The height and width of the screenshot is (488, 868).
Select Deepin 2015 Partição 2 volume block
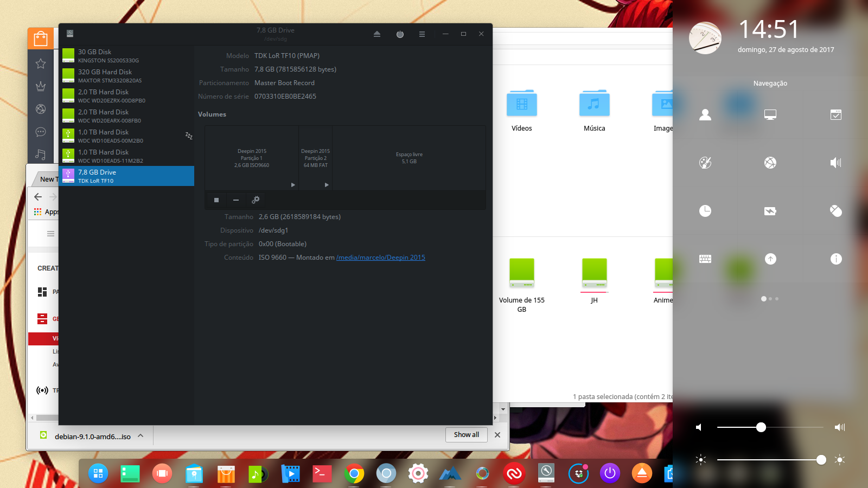(x=316, y=158)
